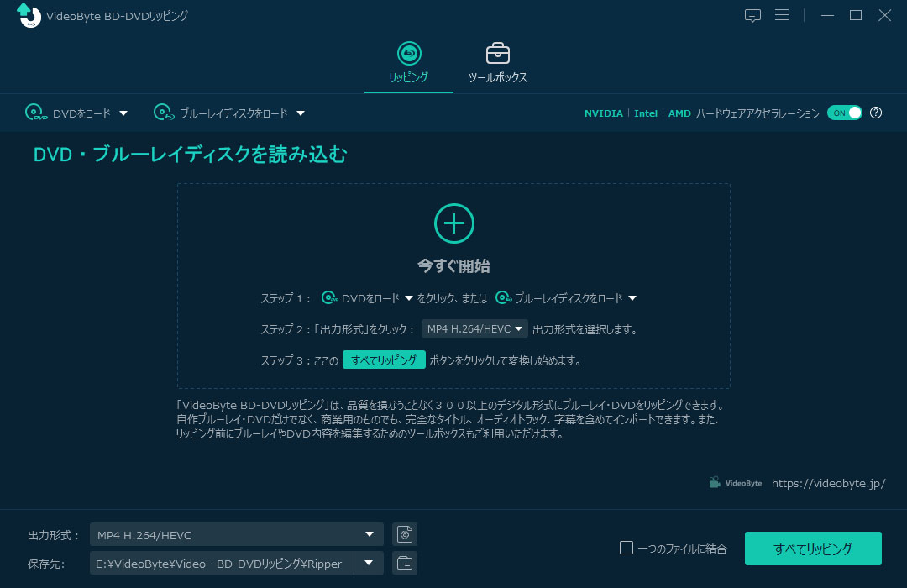Maximize the VideoByte window
The height and width of the screenshot is (588, 907).
click(x=856, y=16)
